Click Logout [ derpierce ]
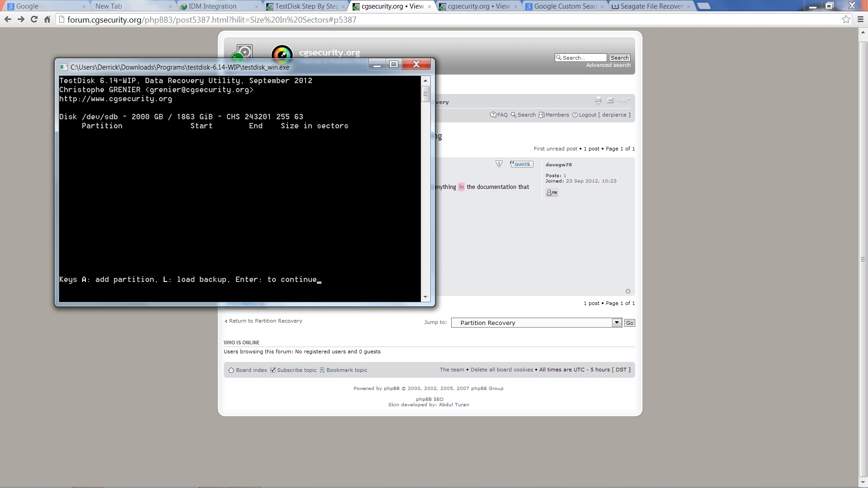This screenshot has height=488, width=868. (x=601, y=115)
